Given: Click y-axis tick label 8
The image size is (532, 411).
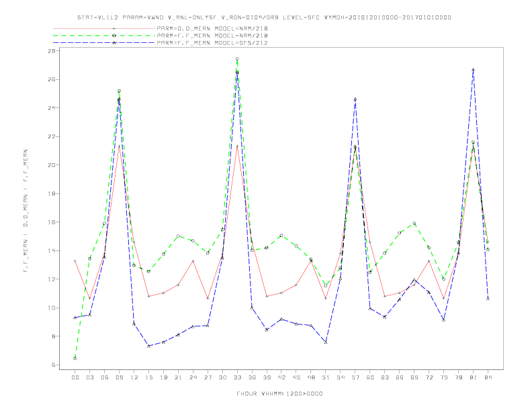Looking at the screenshot, I should (53, 336).
